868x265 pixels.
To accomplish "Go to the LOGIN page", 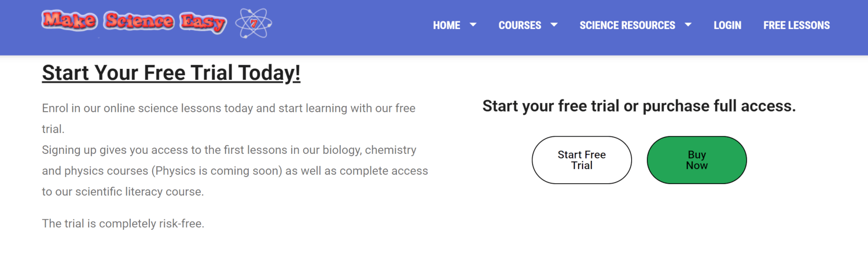I will click(x=727, y=25).
